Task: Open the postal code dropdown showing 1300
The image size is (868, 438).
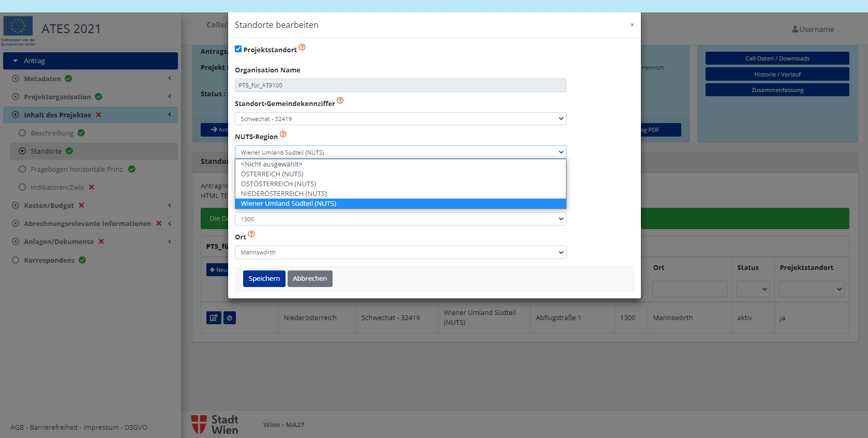Action: pos(400,219)
